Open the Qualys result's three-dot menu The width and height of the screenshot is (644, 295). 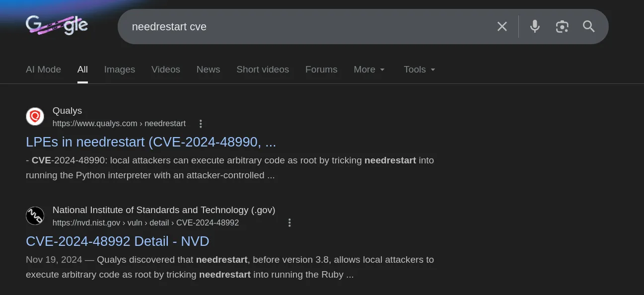tap(201, 124)
